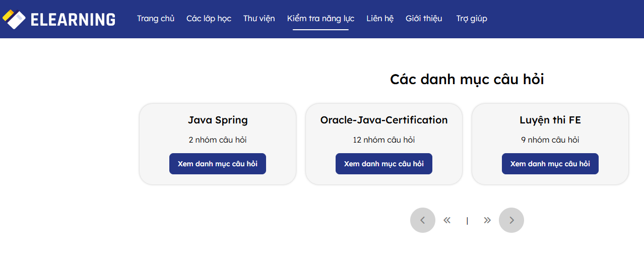Click the Java Spring card title
The image size is (644, 263).
tap(218, 120)
